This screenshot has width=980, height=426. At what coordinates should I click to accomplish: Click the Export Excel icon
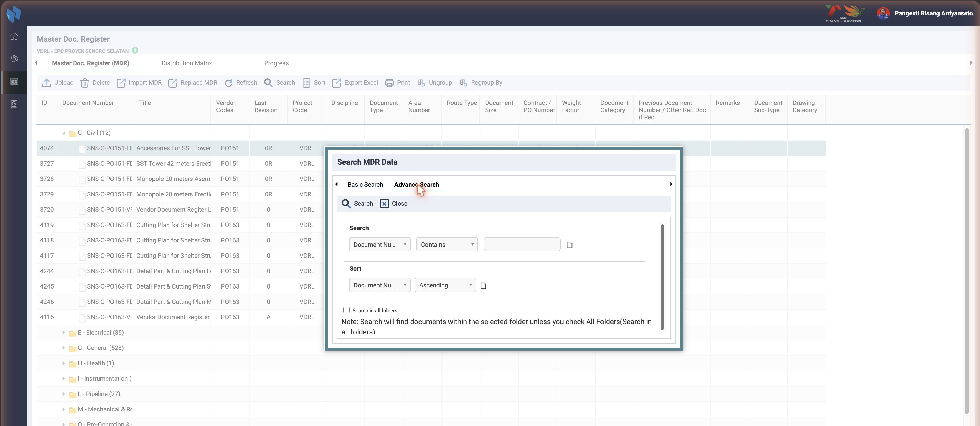click(x=336, y=82)
